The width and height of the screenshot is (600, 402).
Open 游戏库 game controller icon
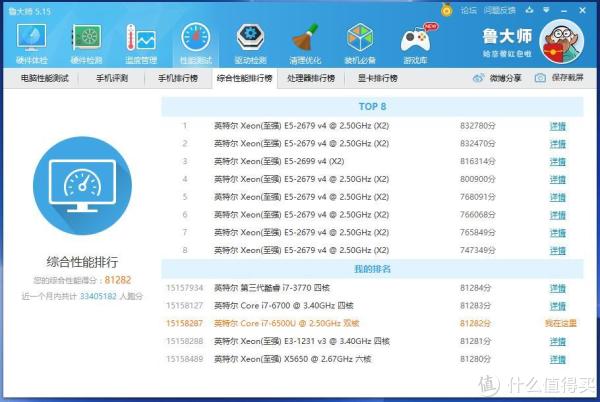pos(415,43)
